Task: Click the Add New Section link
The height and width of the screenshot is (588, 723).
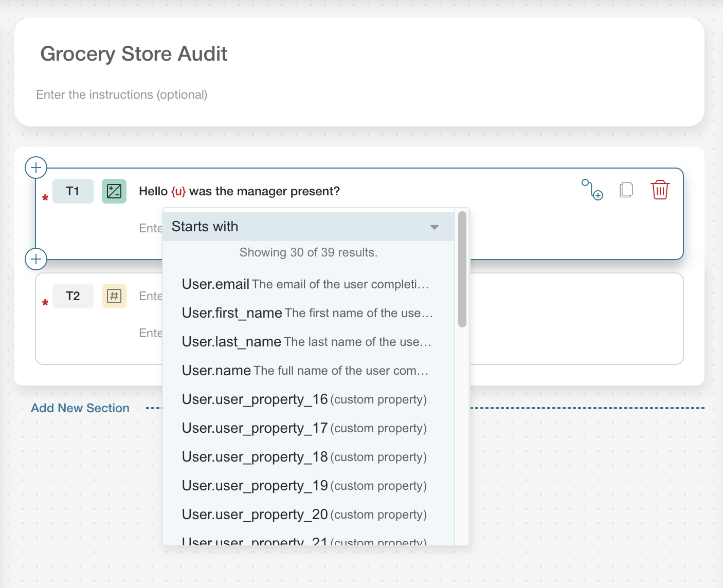Action: click(x=80, y=408)
